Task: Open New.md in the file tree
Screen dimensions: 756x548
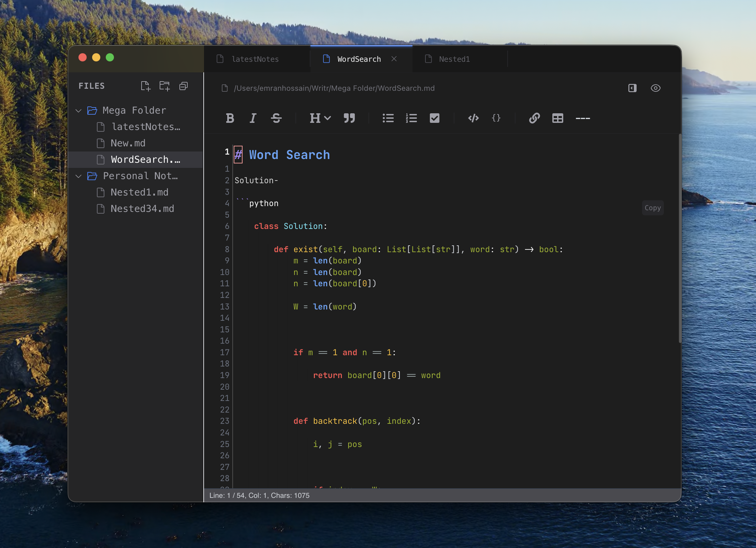Action: (x=136, y=143)
